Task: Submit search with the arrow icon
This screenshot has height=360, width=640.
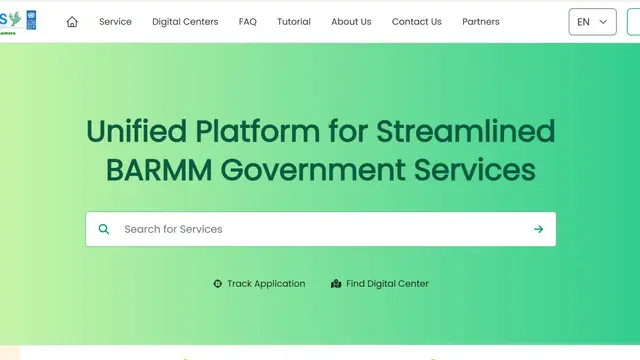Action: coord(538,229)
